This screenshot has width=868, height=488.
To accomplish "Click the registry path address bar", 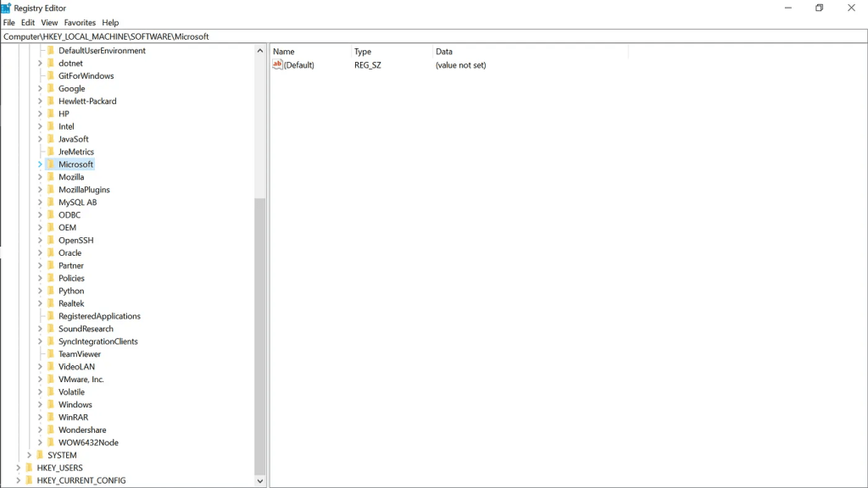I will (424, 36).
